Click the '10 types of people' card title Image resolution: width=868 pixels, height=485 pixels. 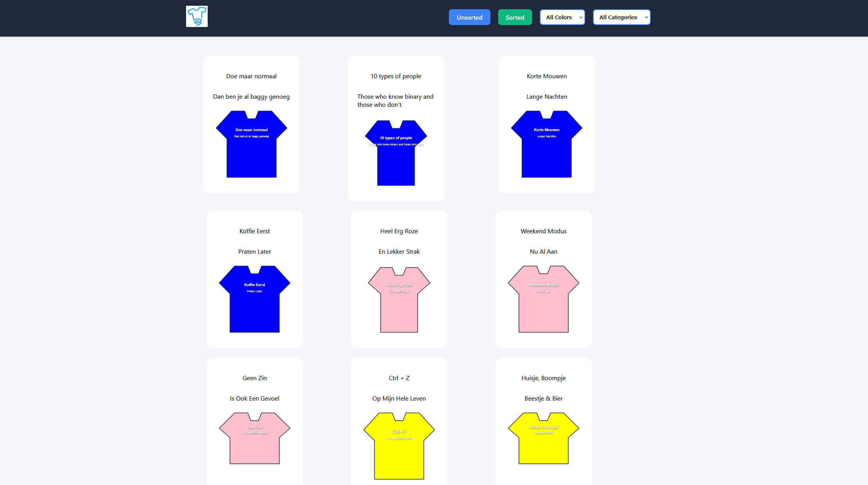[x=396, y=76]
